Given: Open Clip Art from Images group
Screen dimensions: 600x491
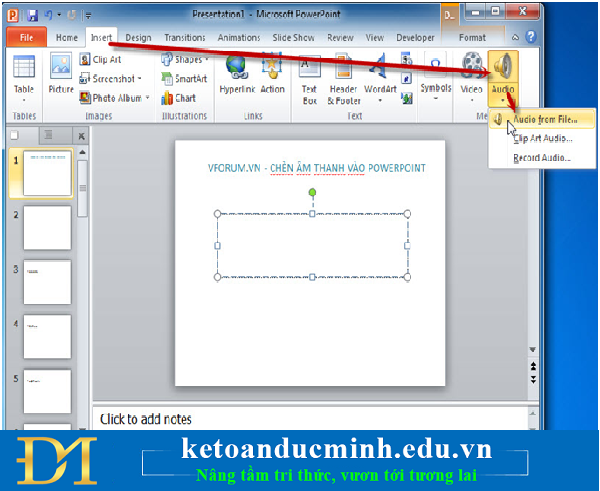Looking at the screenshot, I should (x=100, y=59).
